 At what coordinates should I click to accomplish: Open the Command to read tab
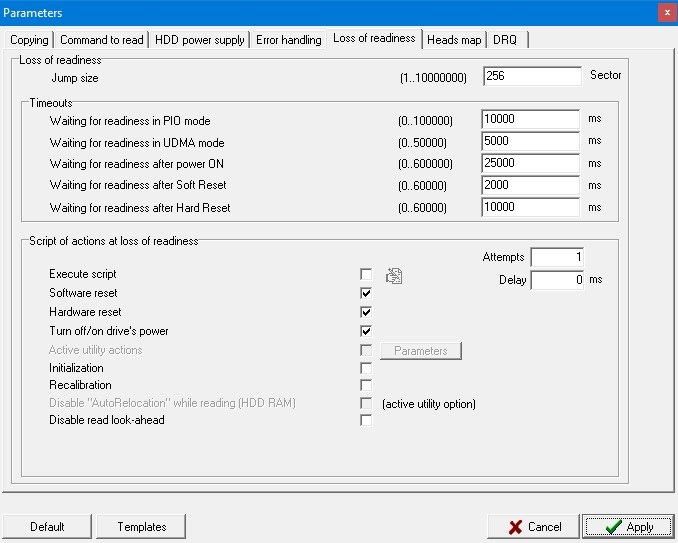click(102, 40)
